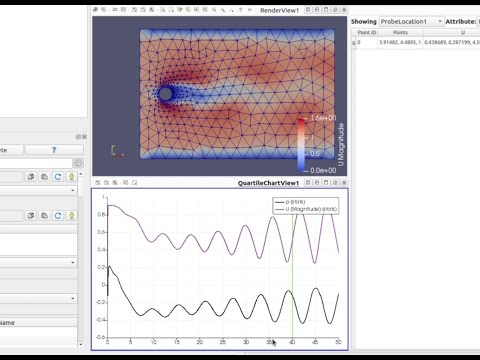Viewport: 480px width, 360px height.
Task: Paste properties in second section row
Action: 44,216
